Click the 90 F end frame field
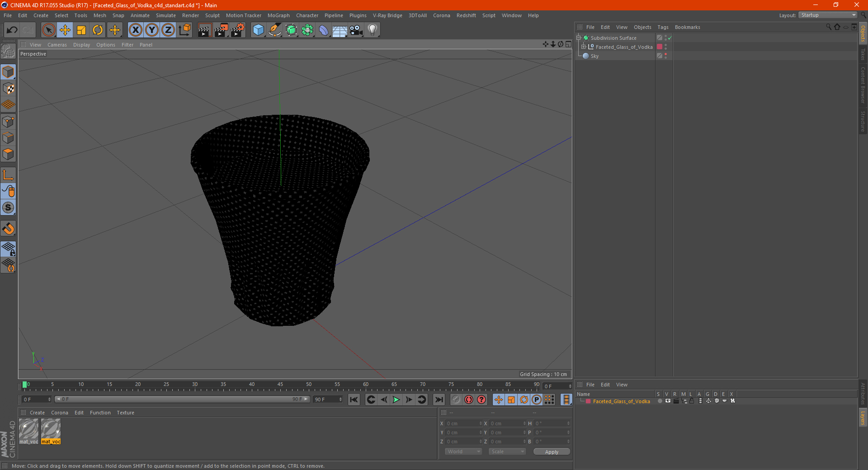The width and height of the screenshot is (868, 470). (328, 399)
